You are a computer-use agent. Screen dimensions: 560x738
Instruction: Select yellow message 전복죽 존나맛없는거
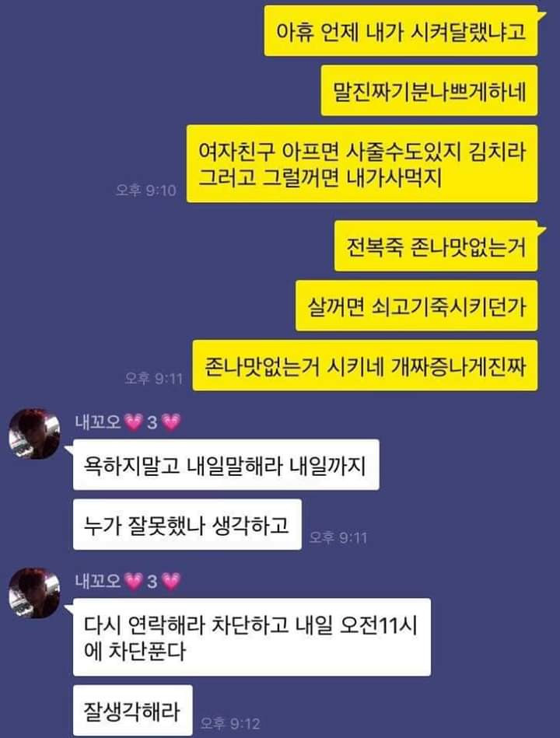(436, 246)
